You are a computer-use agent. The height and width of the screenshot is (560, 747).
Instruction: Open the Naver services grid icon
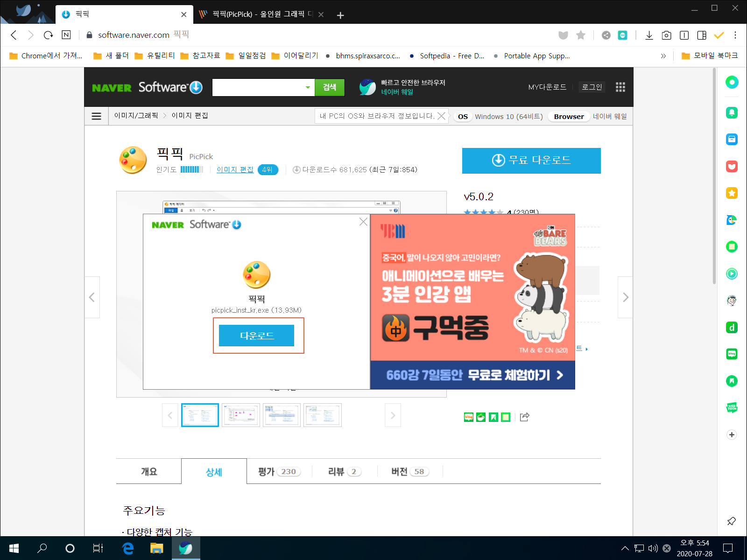[620, 87]
